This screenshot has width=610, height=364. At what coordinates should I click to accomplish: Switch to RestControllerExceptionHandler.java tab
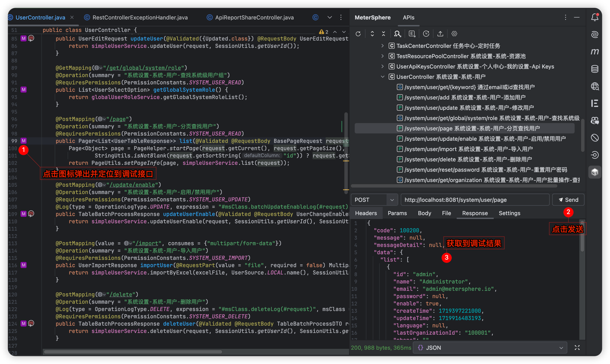(140, 18)
